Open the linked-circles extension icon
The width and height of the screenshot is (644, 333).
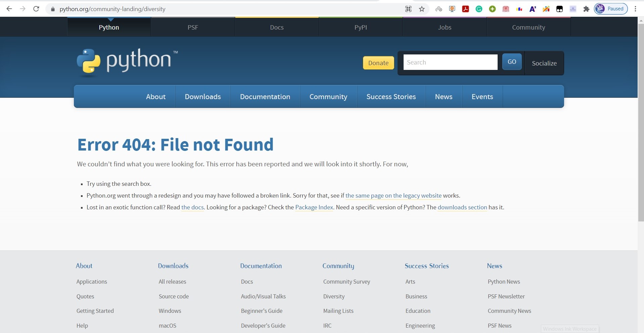coord(439,9)
